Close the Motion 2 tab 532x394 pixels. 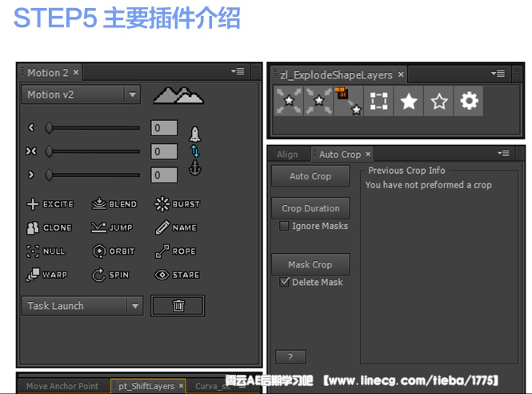tap(76, 72)
